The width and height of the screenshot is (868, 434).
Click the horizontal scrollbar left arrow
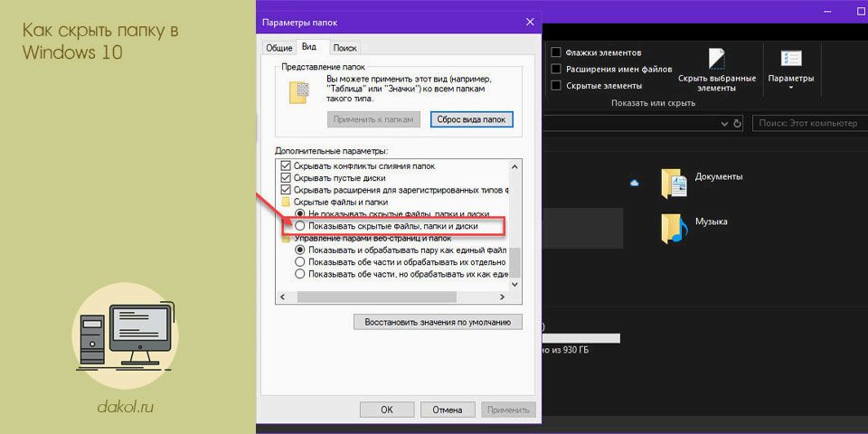click(x=282, y=297)
